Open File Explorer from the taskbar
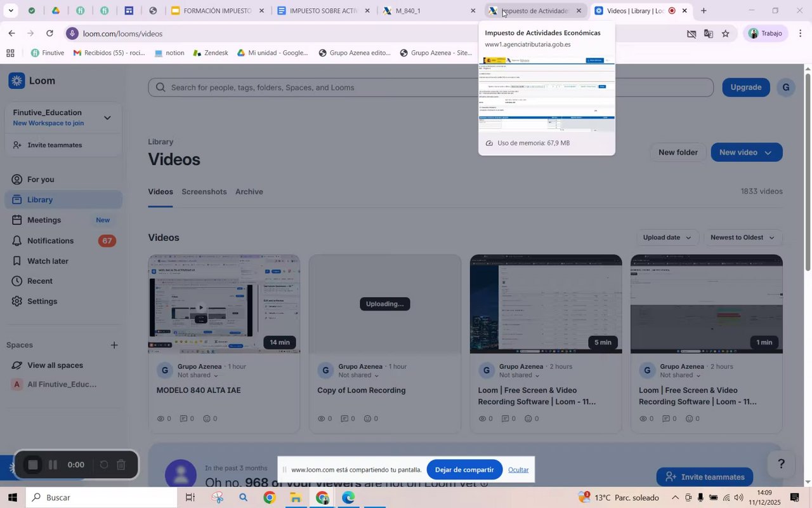This screenshot has height=508, width=812. tap(296, 498)
